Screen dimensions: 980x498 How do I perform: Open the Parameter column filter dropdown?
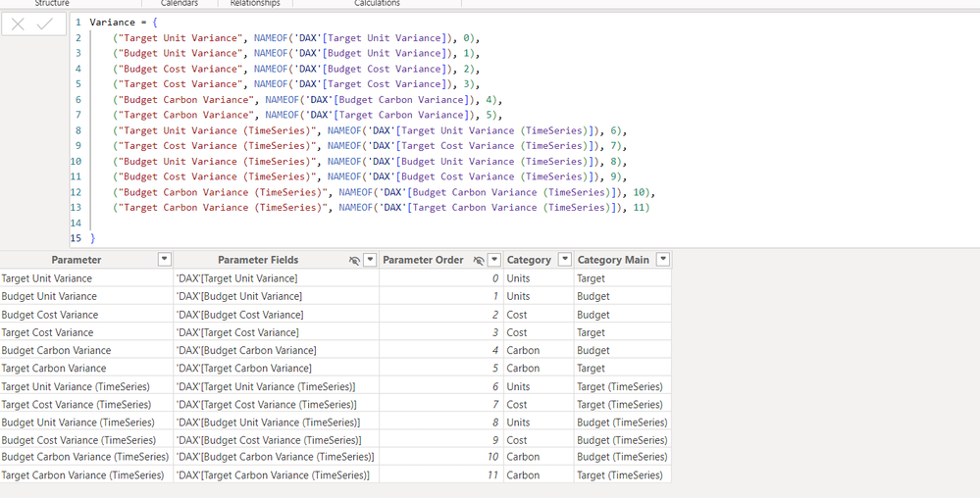[x=165, y=260]
